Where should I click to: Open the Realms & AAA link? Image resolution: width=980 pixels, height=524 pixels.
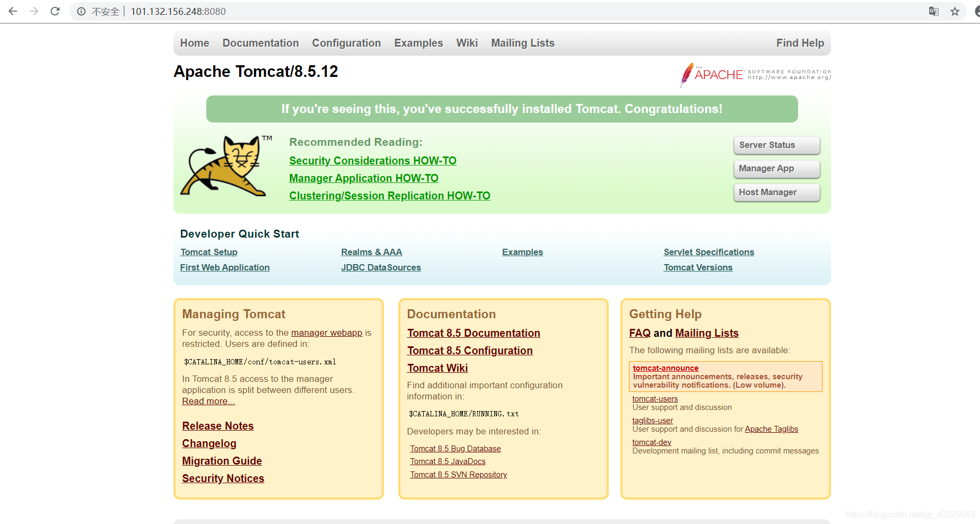coord(372,252)
